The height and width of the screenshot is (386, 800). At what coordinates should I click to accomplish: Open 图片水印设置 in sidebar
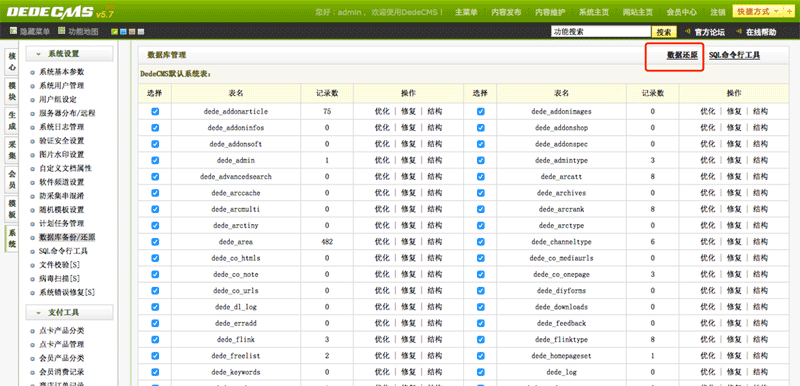pos(61,155)
